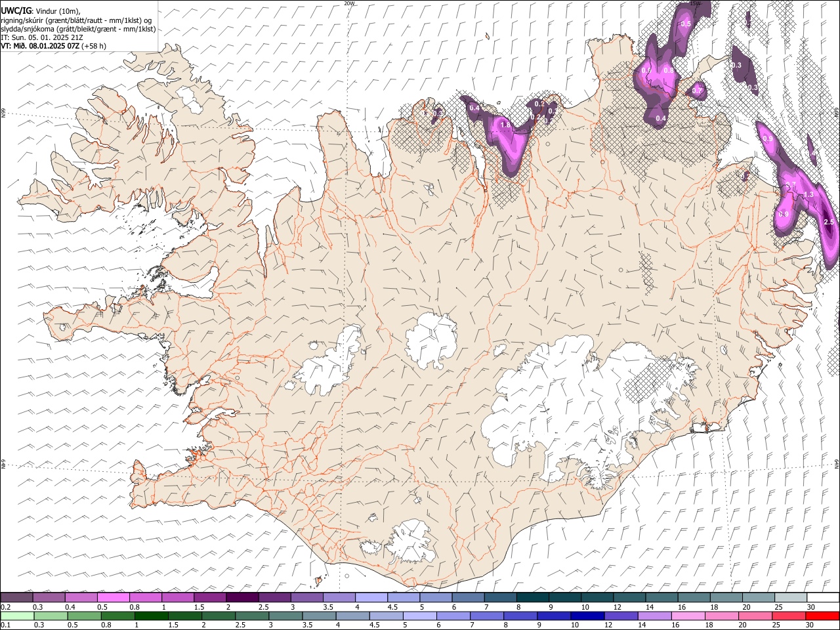The image size is (840, 630).
Task: Click the top-row swatch between 1.5 and 2
Action: 210,597
